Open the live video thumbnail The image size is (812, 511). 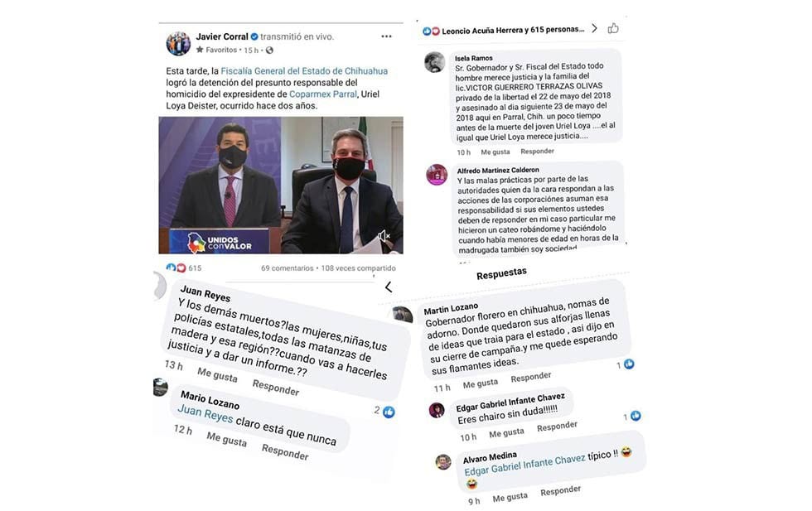(x=281, y=185)
